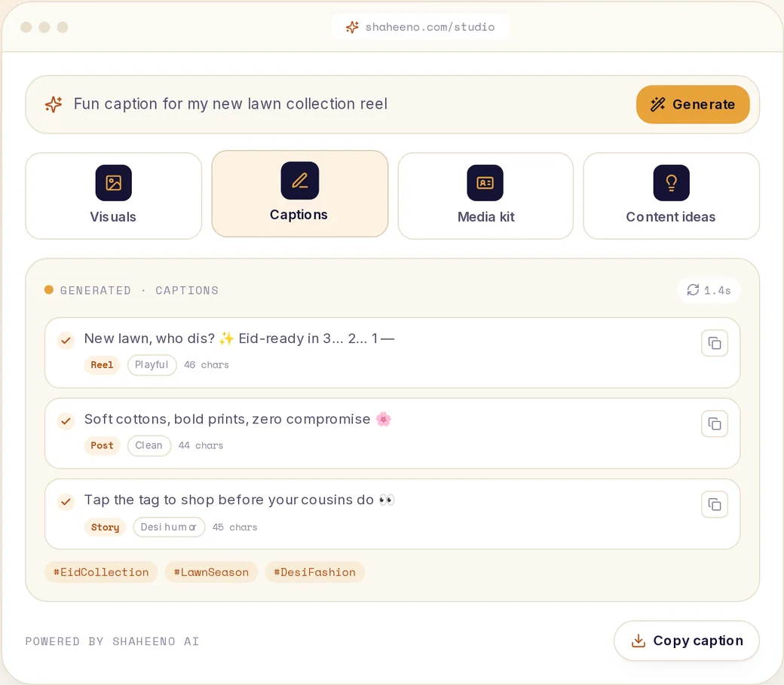Click the sparkle icon in the address bar
The image size is (784, 685).
[x=352, y=27]
